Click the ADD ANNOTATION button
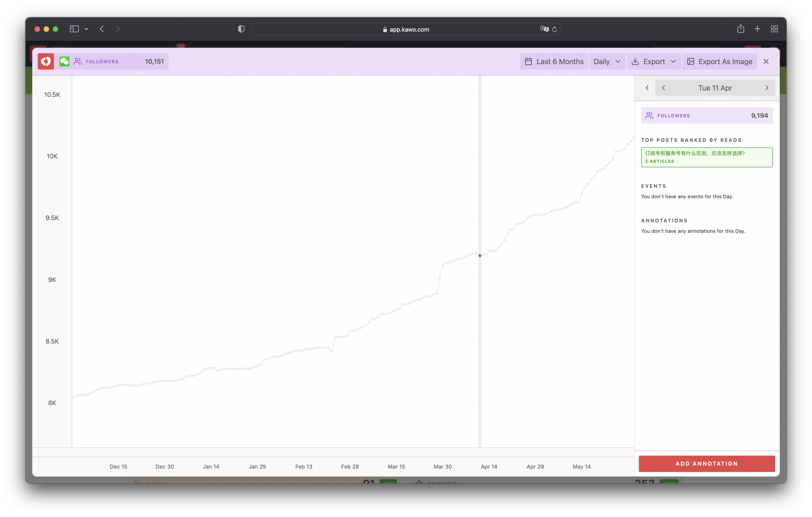This screenshot has width=812, height=517. [707, 463]
